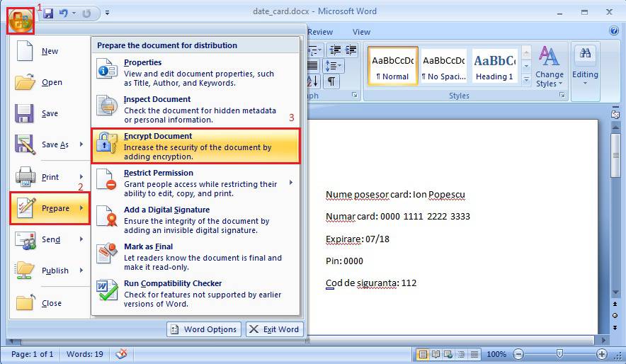Select Open from Office menu
This screenshot has height=364, width=626.
pyautogui.click(x=50, y=82)
